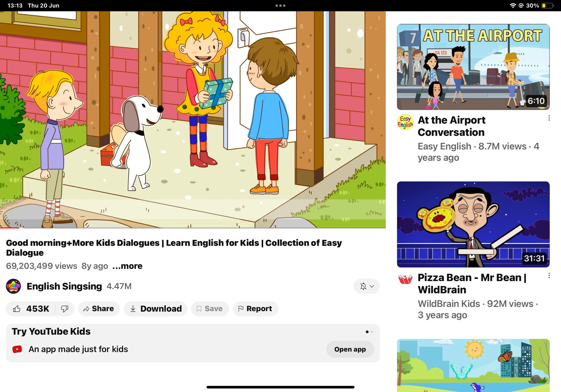This screenshot has height=392, width=561.
Task: Share this video
Action: click(x=99, y=309)
